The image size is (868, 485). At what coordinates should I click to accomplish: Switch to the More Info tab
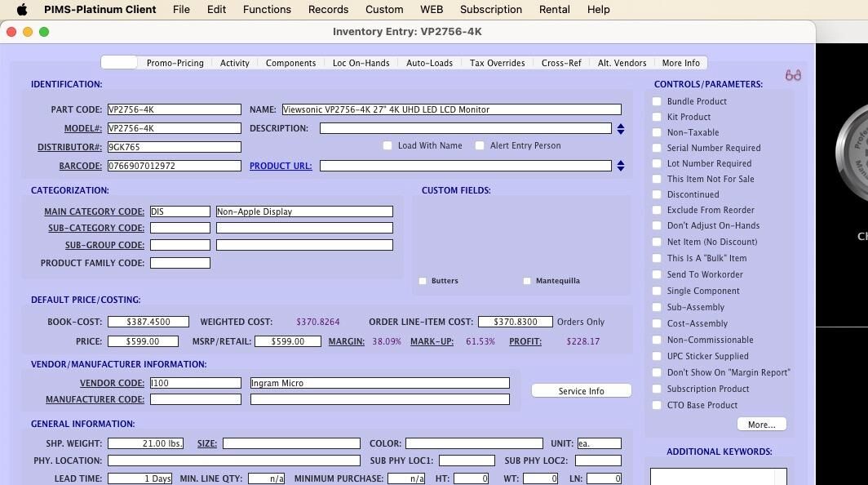coord(681,63)
